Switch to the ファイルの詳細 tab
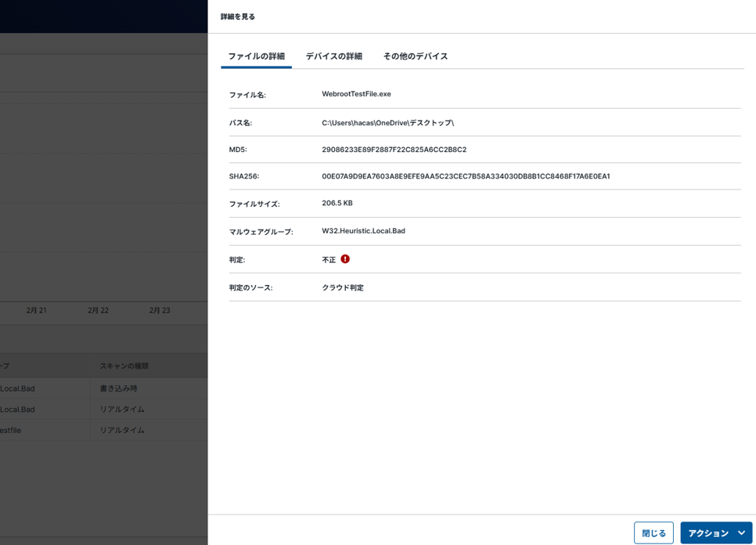The height and width of the screenshot is (545, 756). coord(256,56)
